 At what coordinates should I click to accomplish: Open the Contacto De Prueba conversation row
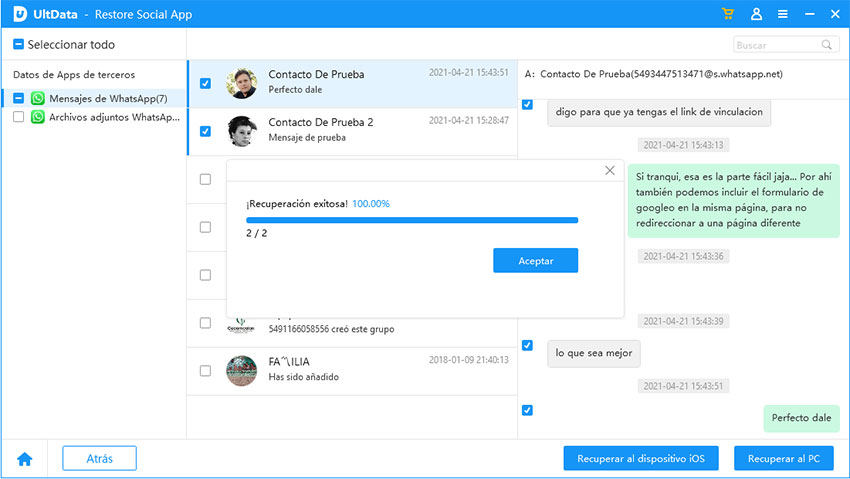pos(352,83)
